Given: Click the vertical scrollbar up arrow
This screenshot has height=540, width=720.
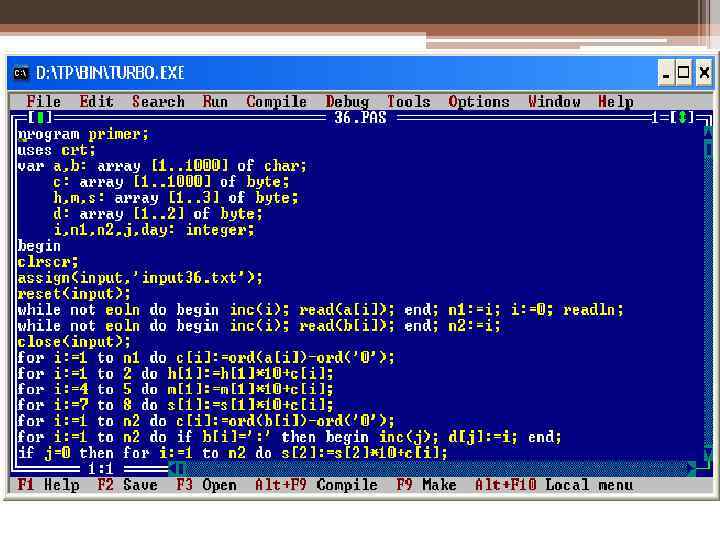Looking at the screenshot, I should coord(708,134).
